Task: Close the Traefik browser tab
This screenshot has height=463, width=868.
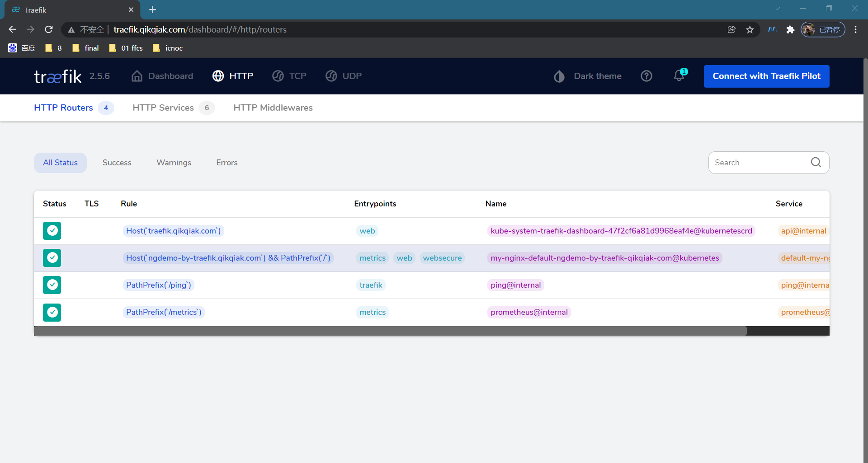Action: pyautogui.click(x=131, y=9)
